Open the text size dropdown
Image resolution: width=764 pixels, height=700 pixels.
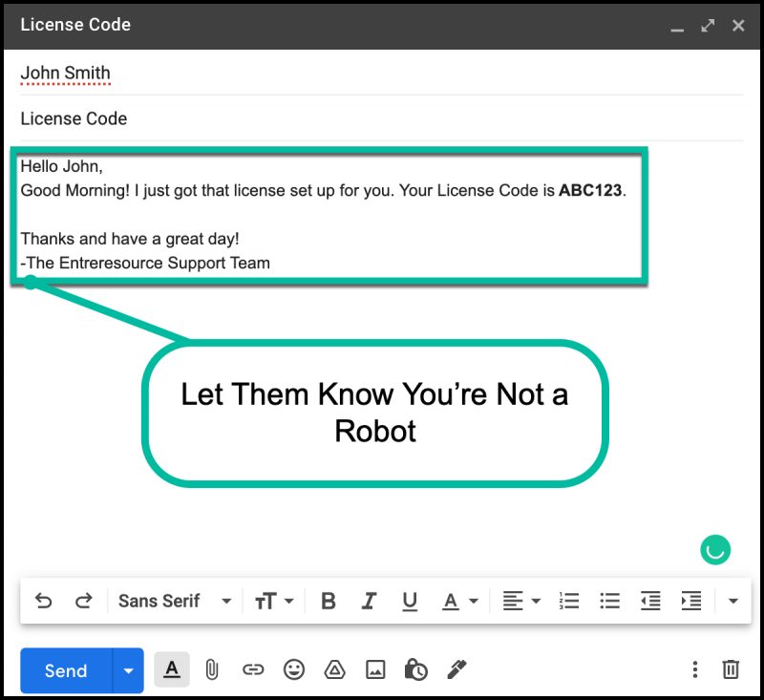coord(274,601)
